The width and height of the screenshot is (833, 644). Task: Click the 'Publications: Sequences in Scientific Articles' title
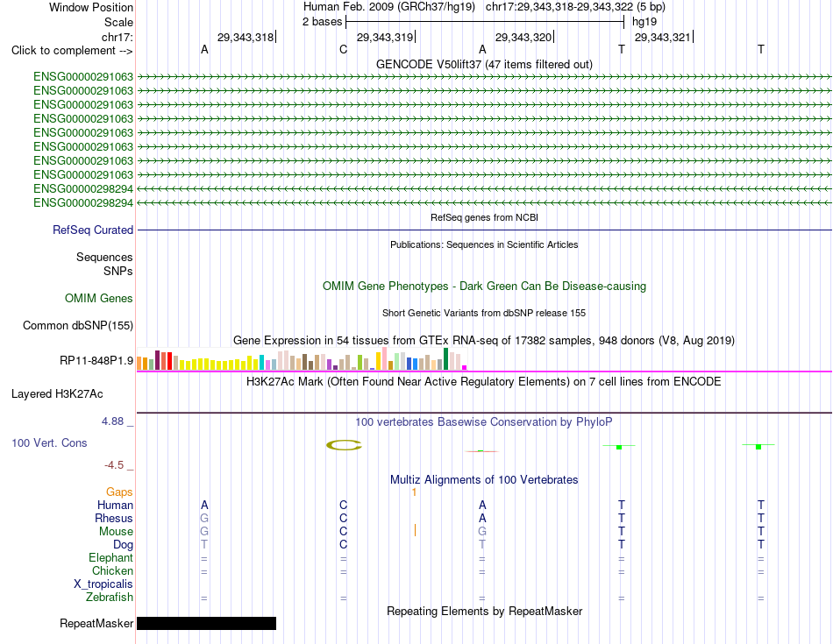point(484,244)
